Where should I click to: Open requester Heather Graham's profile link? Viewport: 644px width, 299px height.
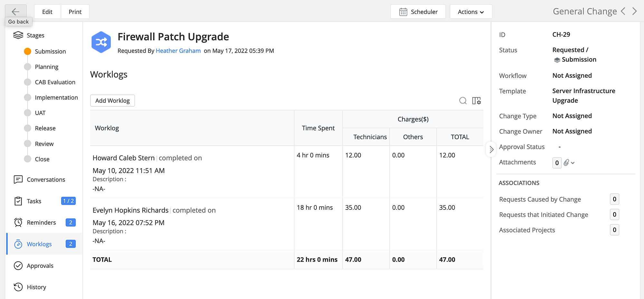coord(178,51)
